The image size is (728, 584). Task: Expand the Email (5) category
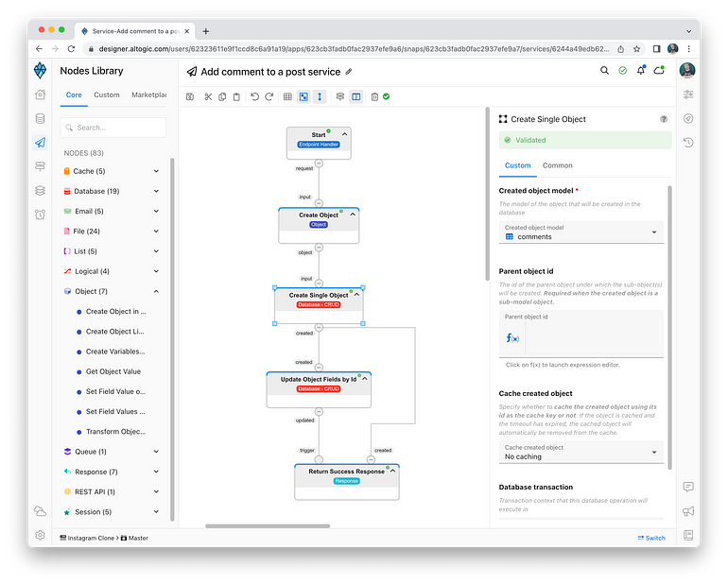[x=112, y=212]
